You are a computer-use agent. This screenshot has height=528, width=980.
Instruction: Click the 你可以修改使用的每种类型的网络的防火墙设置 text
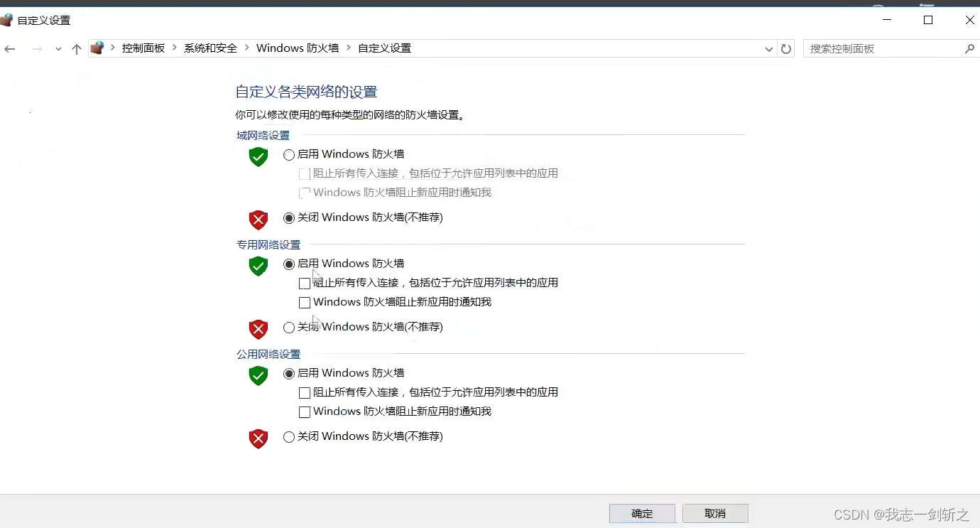[x=350, y=114]
